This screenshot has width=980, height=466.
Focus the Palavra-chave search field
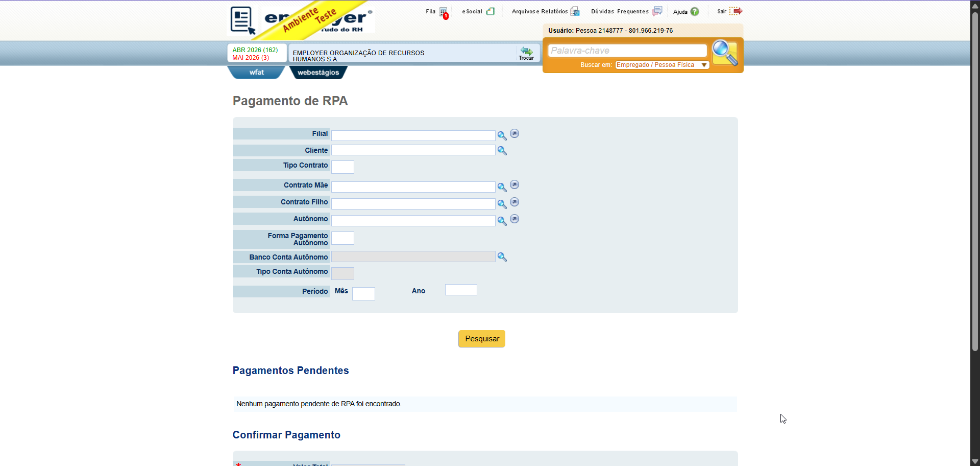tap(627, 51)
